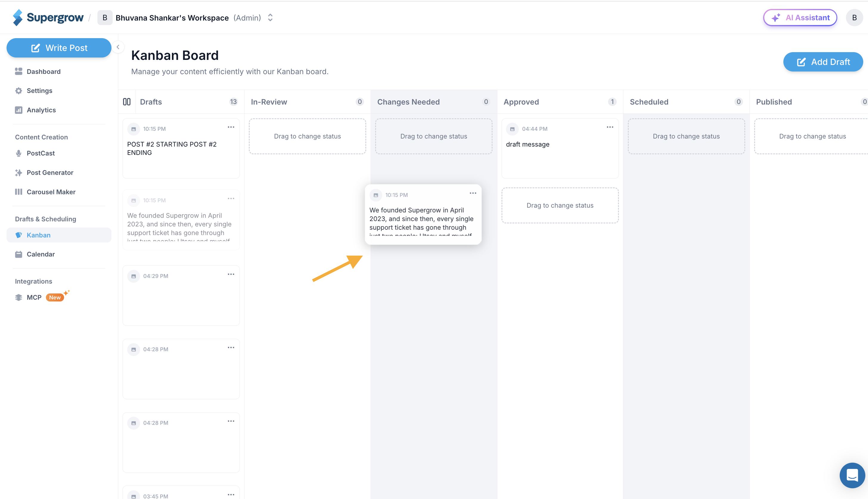Open options menu on POST #2 card
868x499 pixels.
click(x=231, y=127)
